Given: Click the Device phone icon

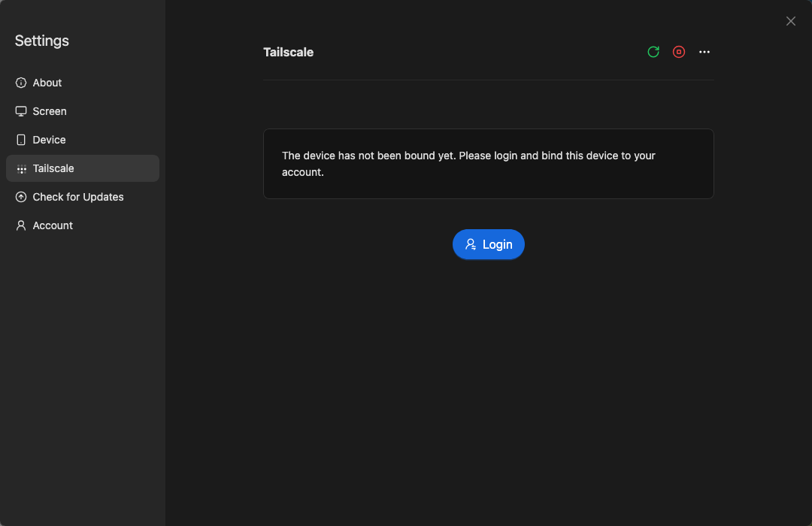Looking at the screenshot, I should [x=21, y=140].
